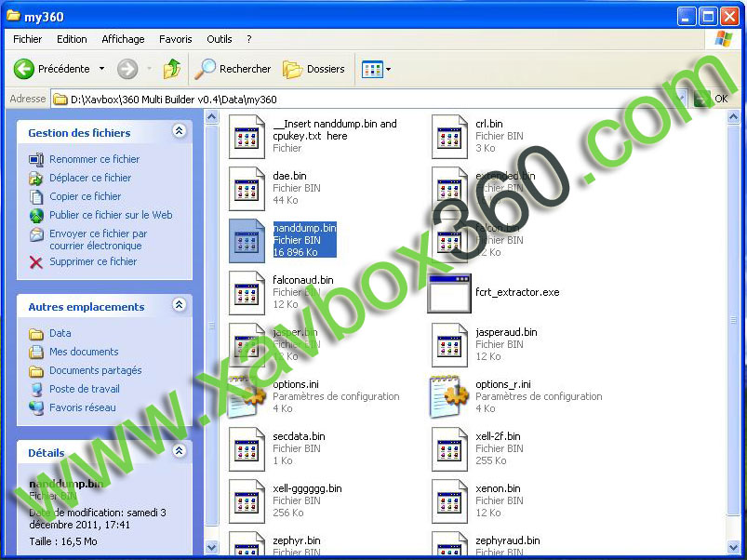Select the options_r.ini config icon
This screenshot has width=747, height=560.
[449, 396]
